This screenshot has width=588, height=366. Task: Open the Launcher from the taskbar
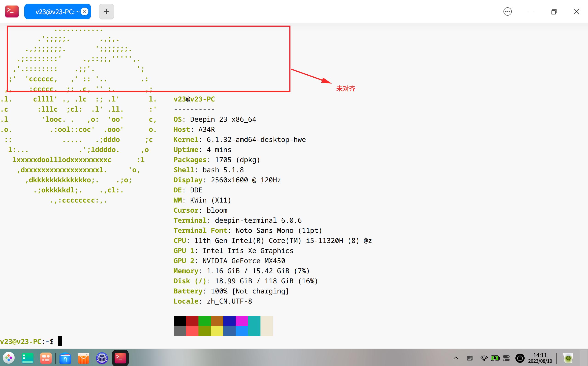click(9, 358)
